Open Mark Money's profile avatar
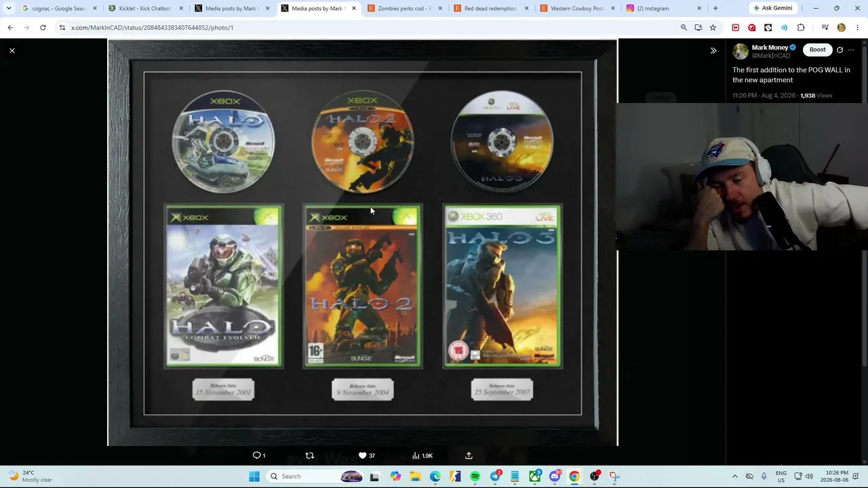Viewport: 868px width, 488px height. click(740, 52)
